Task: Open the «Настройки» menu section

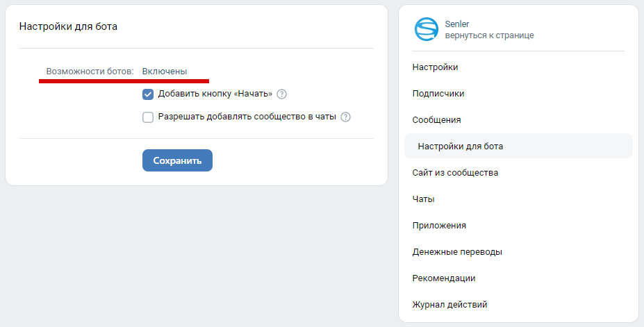Action: [435, 67]
